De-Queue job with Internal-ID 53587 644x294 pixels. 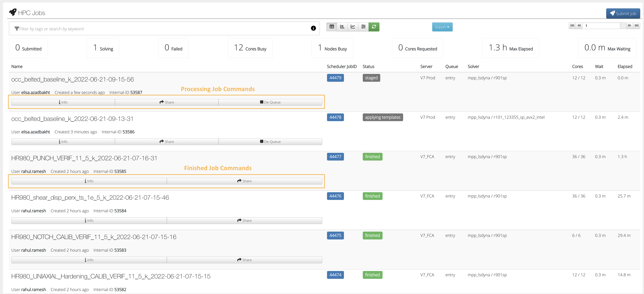tap(270, 102)
